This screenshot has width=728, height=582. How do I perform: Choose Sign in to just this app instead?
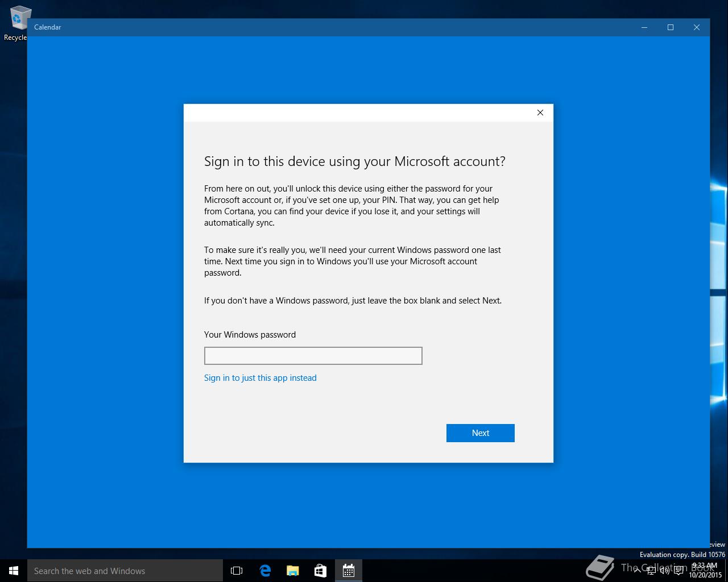pyautogui.click(x=260, y=378)
